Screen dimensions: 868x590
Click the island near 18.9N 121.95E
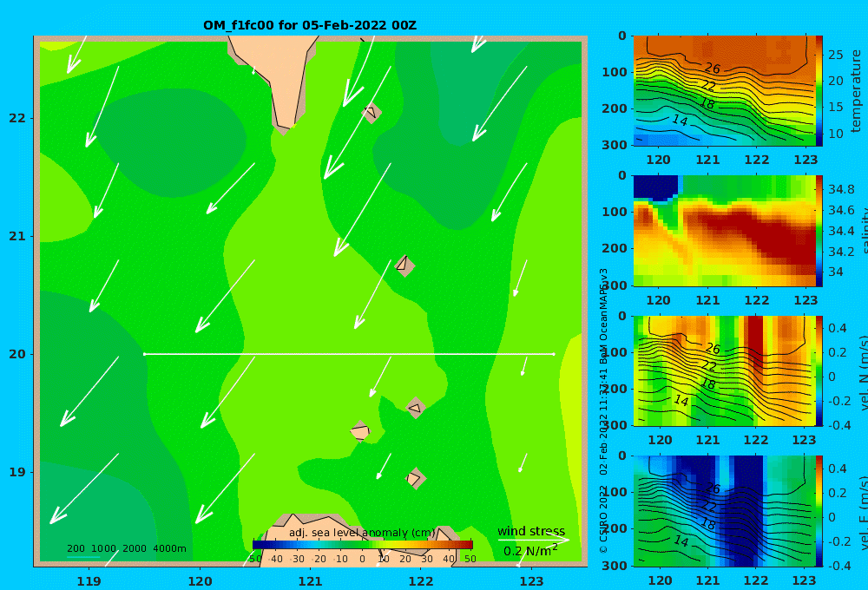pyautogui.click(x=415, y=478)
